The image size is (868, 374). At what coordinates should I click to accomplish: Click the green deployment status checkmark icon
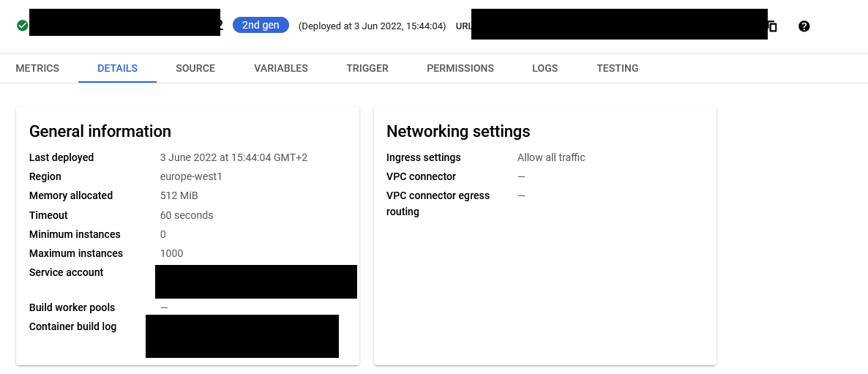23,26
